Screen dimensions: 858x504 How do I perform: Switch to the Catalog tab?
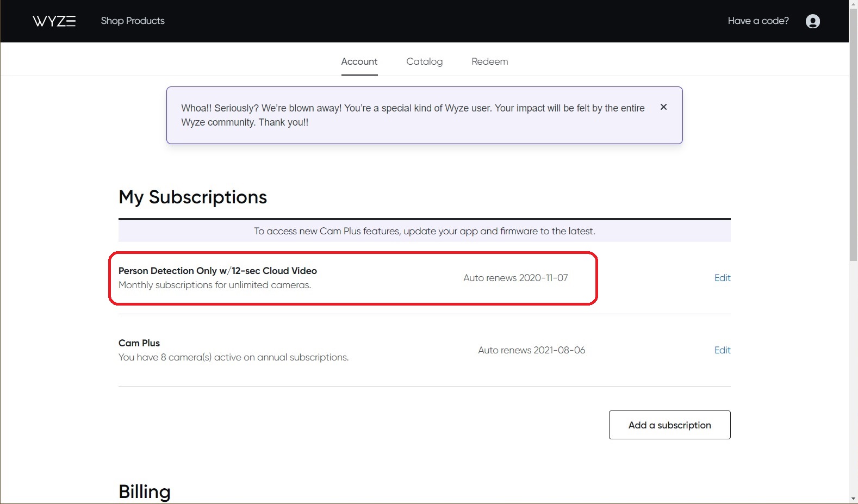(x=425, y=62)
